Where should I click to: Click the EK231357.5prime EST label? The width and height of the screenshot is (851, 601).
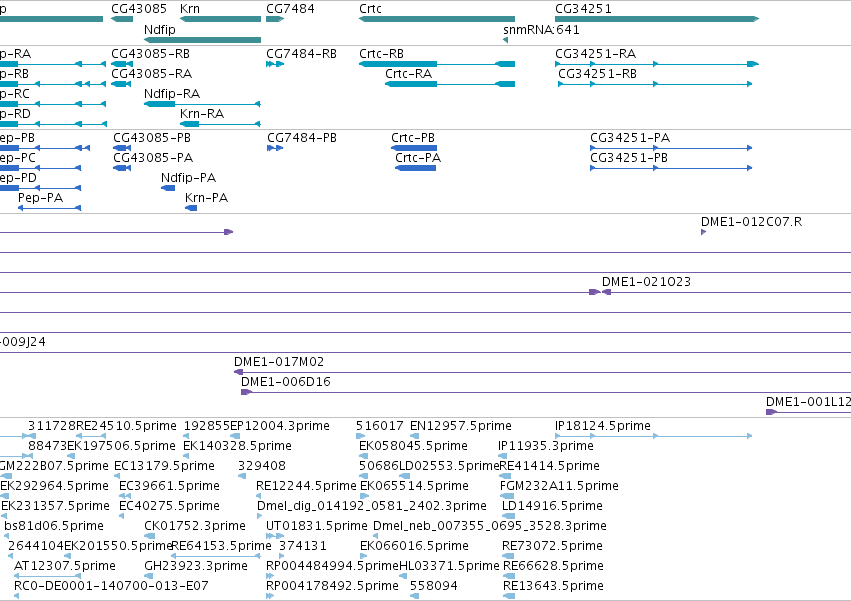click(x=55, y=507)
